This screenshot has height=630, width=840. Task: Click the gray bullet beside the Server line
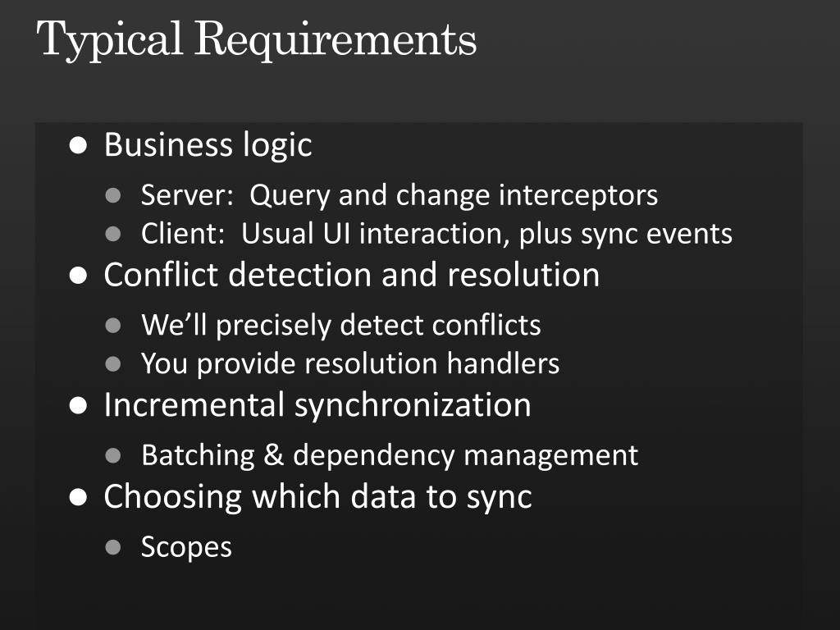pos(113,195)
